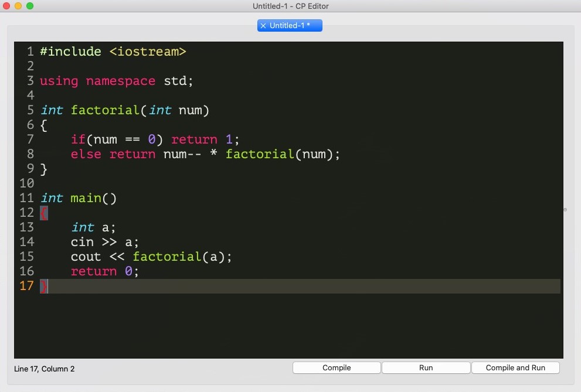This screenshot has height=392, width=581.
Task: Click the splitter handle on the editor's right edge
Action: [x=565, y=209]
